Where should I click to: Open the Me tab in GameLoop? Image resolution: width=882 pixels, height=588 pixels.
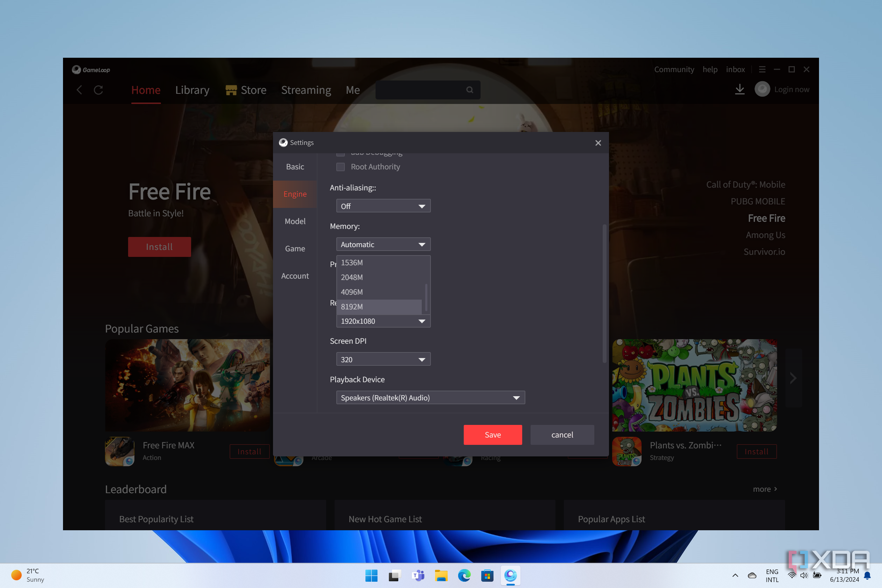(353, 90)
